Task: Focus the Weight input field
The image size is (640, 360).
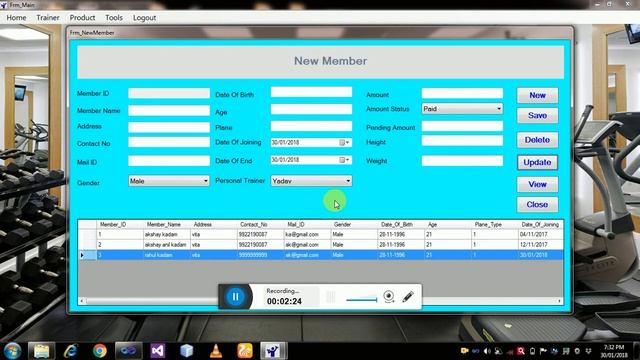Action: point(462,160)
